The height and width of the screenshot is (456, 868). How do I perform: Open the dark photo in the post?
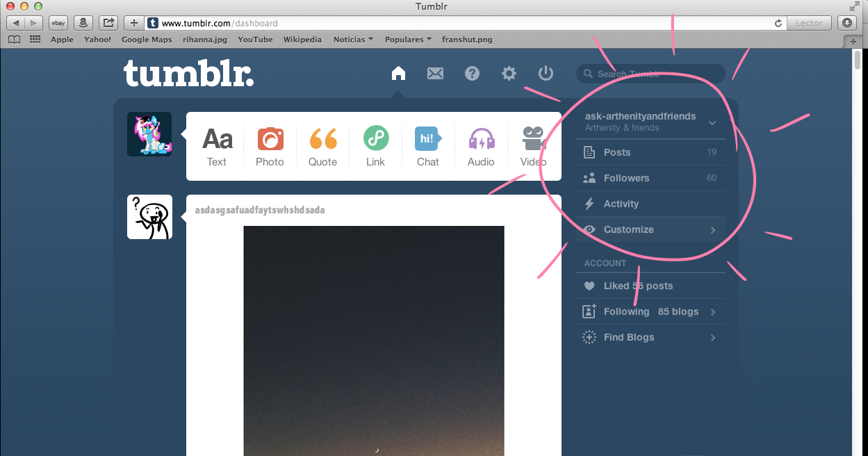[x=374, y=341]
